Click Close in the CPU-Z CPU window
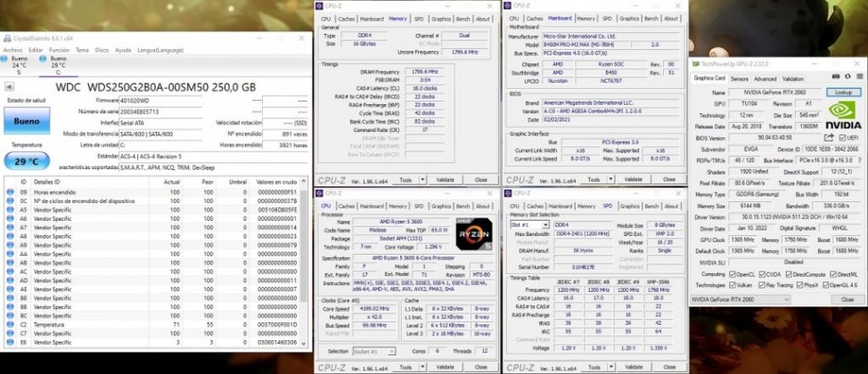The width and height of the screenshot is (868, 374). (x=480, y=367)
